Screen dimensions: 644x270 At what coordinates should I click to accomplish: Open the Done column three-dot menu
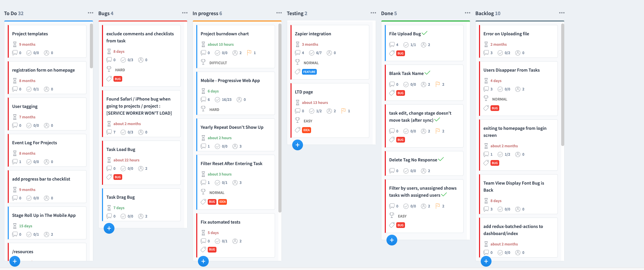[467, 13]
